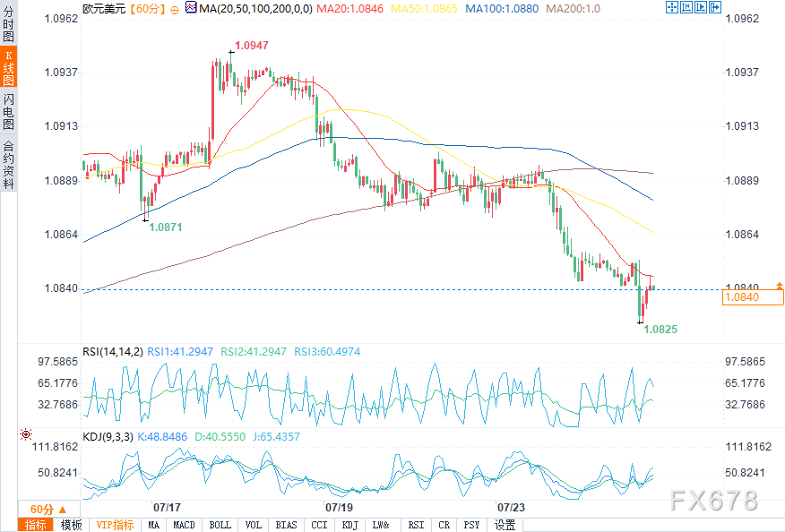Viewport: 785px width, 532px height.
Task: Open the 设置 settings button
Action: pos(505,525)
